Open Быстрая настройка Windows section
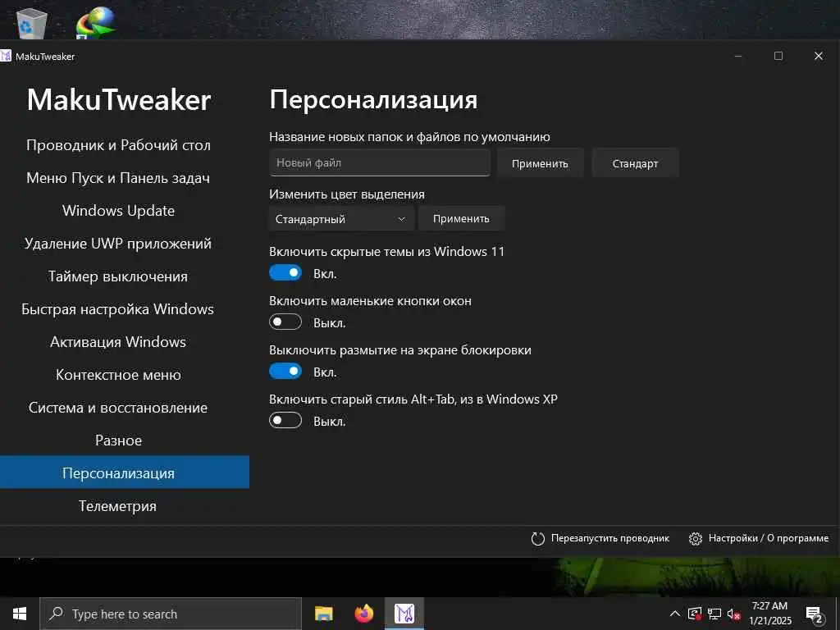 tap(118, 309)
